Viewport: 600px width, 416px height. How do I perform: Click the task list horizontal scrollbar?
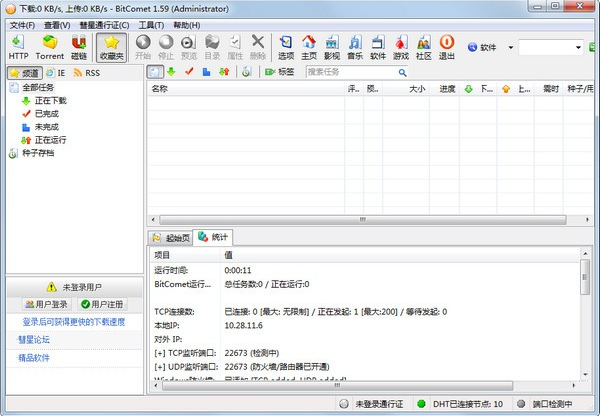363,220
